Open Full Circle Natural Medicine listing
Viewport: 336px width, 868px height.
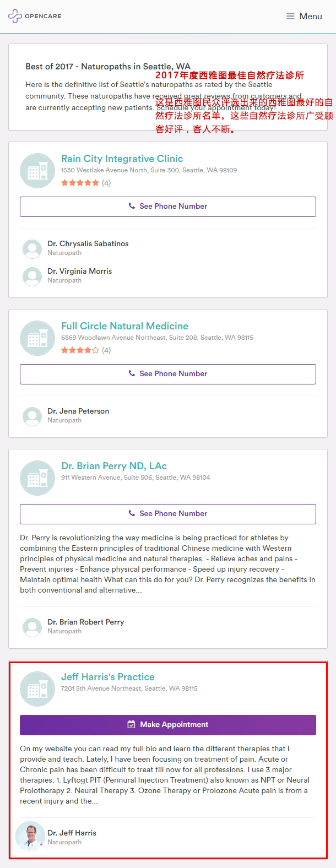(125, 326)
